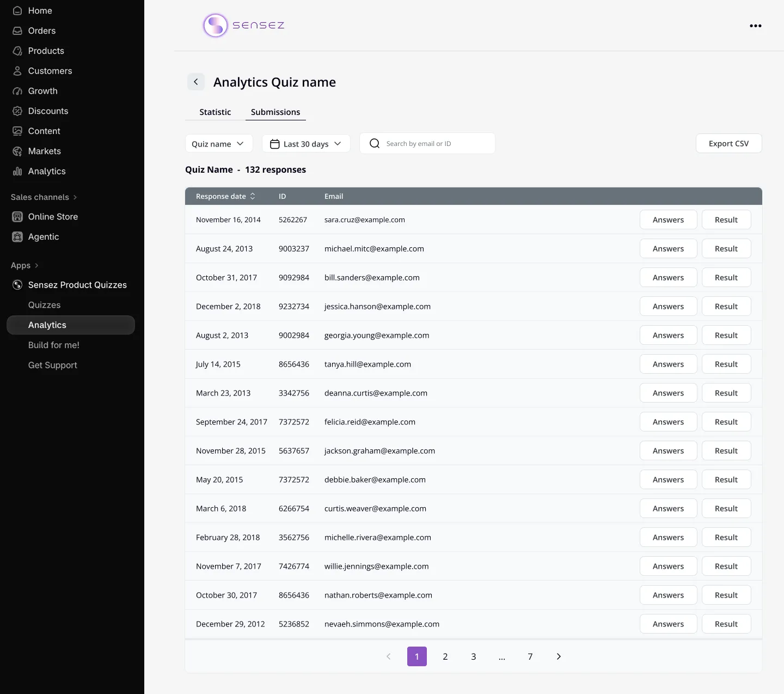
Task: Go to page 3 of results
Action: tap(474, 656)
